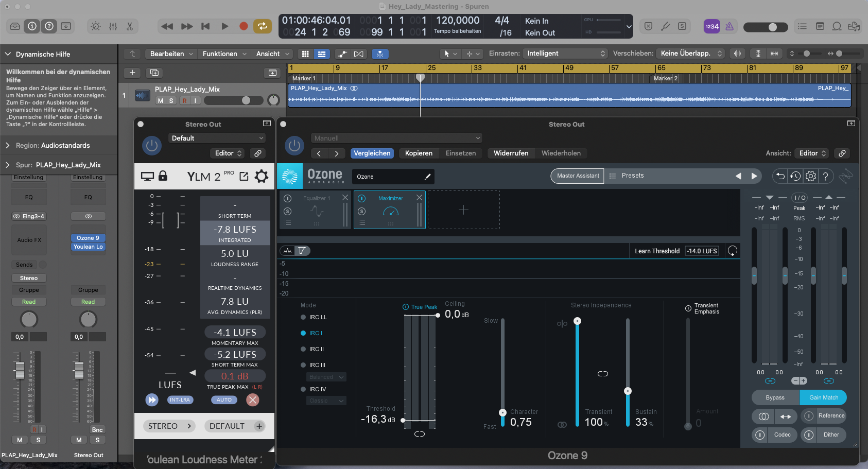Screen dimensions: 868x469
Task: Open the YLM Default preset dropdown
Action: click(217, 138)
